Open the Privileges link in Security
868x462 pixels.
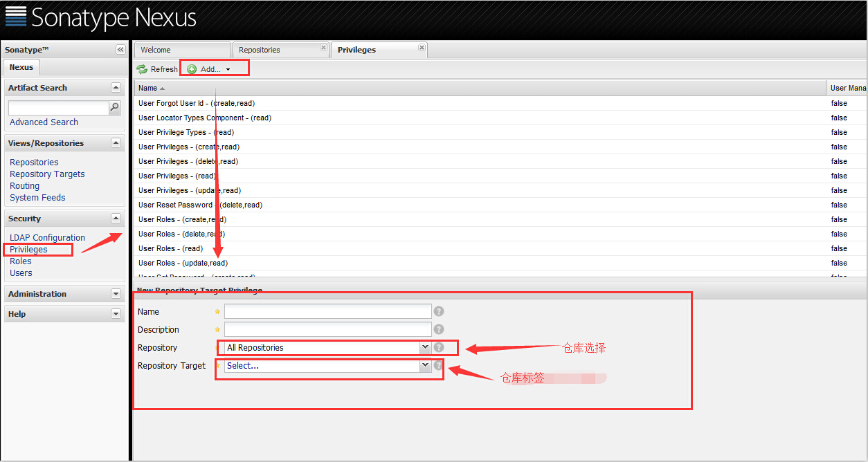point(28,250)
